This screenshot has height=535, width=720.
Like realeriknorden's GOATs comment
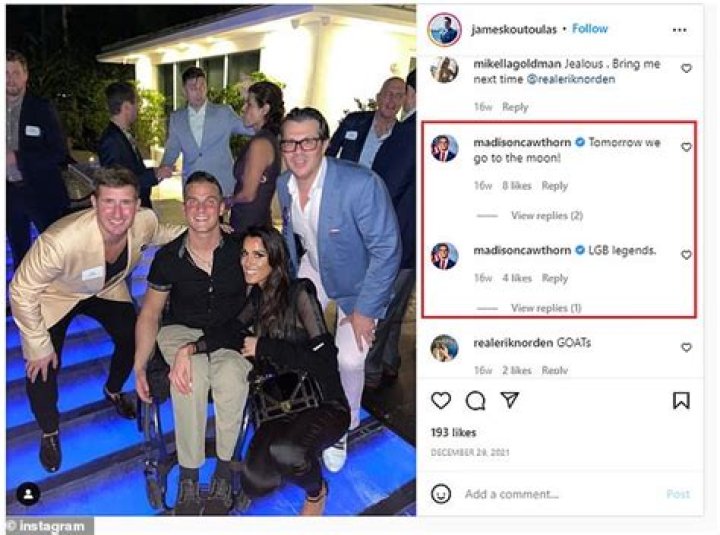click(x=686, y=347)
